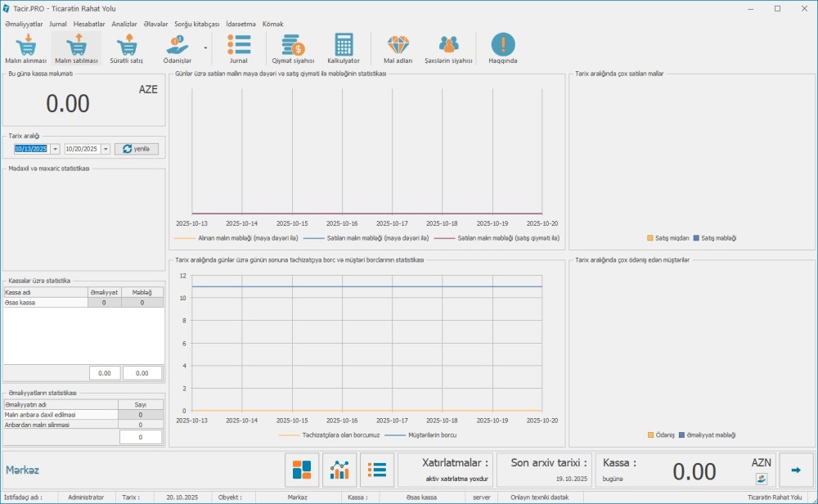This screenshot has height=504, width=818.
Task: Click the blue arrow button at bottom right
Action: (x=795, y=470)
